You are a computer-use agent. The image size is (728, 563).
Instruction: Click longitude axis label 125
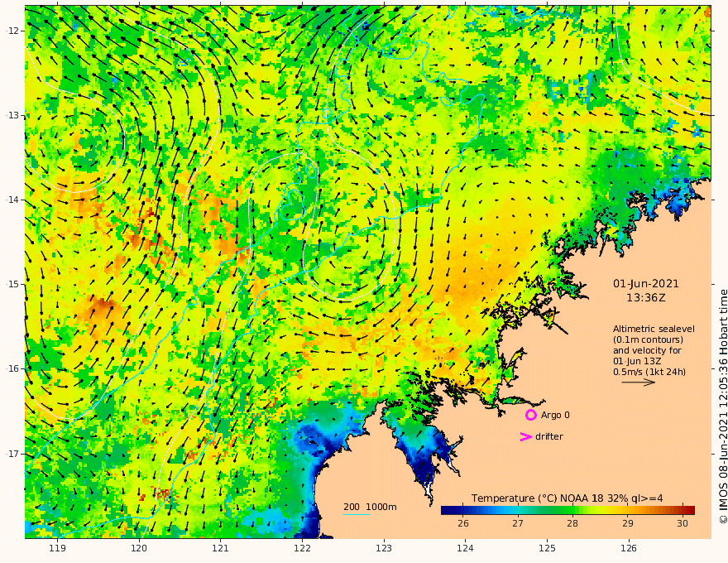[x=548, y=548]
